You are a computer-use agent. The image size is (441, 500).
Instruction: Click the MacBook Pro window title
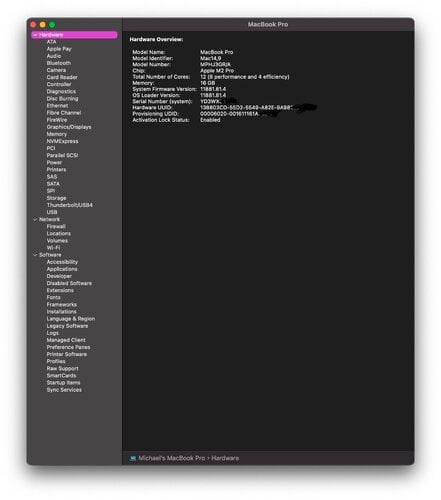[268, 24]
